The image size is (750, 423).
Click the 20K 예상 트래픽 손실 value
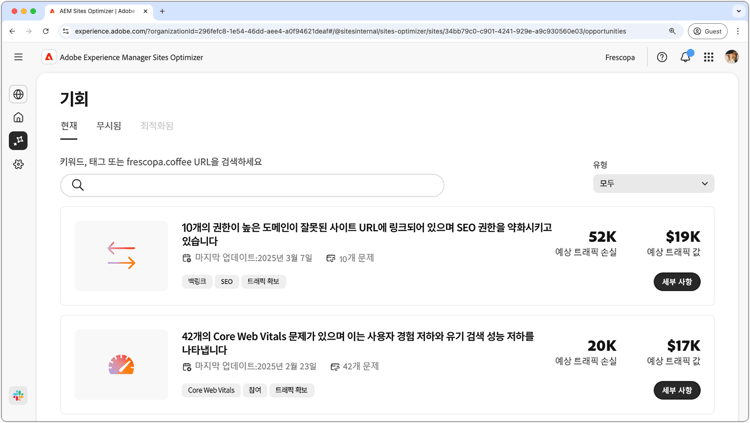(x=602, y=345)
